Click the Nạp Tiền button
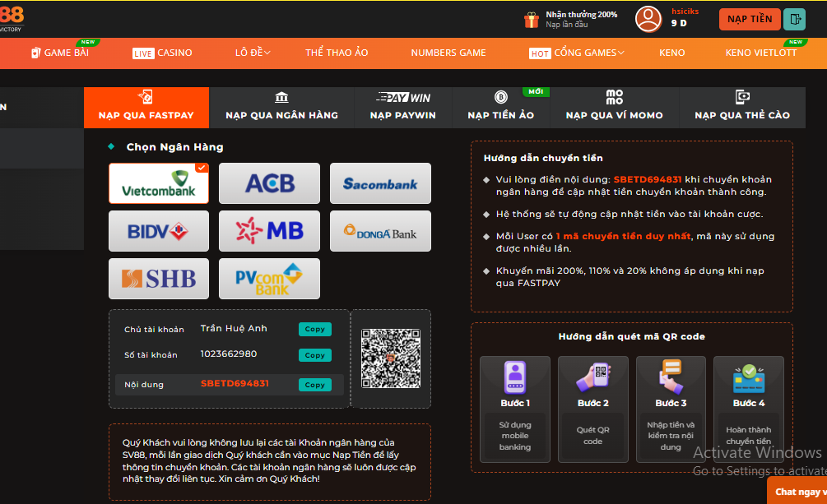This screenshot has height=504, width=827. click(x=750, y=20)
